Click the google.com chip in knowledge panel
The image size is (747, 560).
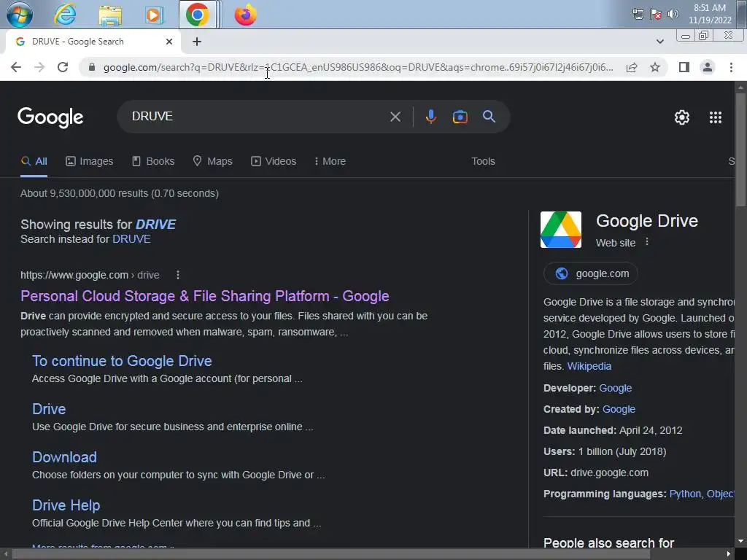click(591, 274)
